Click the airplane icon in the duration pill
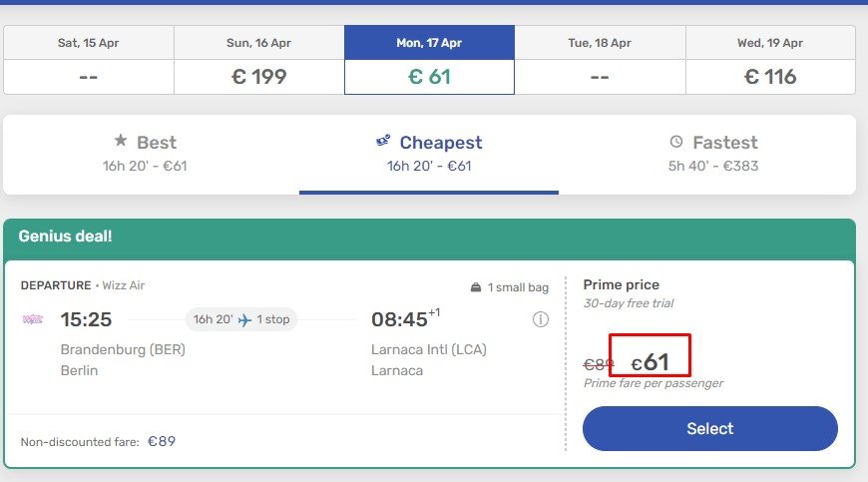 click(x=245, y=319)
